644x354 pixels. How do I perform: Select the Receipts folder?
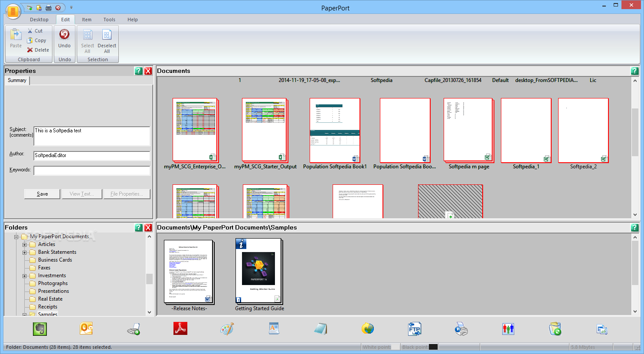tap(48, 307)
